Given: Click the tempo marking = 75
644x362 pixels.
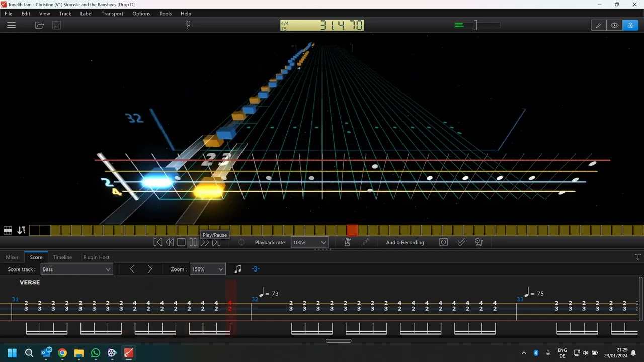Looking at the screenshot, I should (534, 293).
